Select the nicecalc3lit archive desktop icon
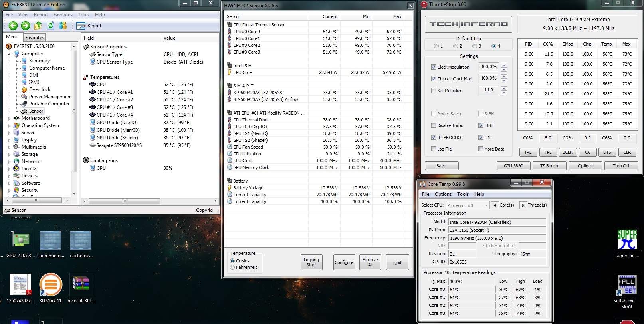644x324 pixels. [x=81, y=288]
